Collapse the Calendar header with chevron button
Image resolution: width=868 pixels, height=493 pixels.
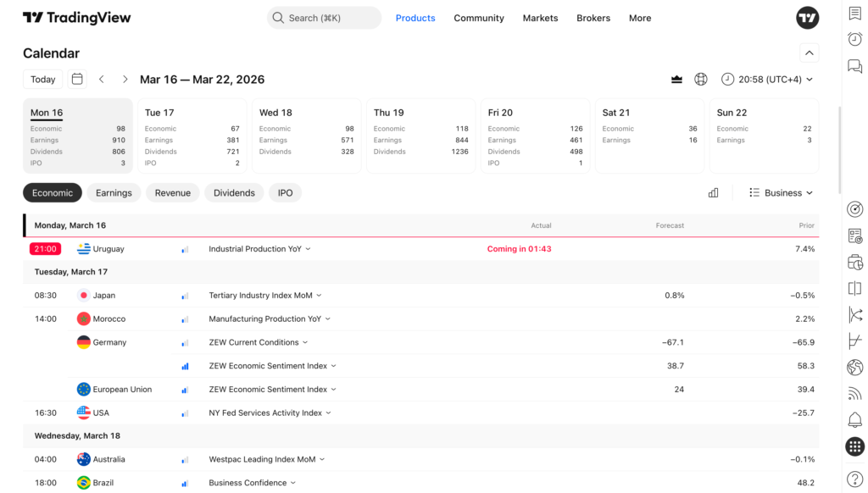tap(809, 53)
